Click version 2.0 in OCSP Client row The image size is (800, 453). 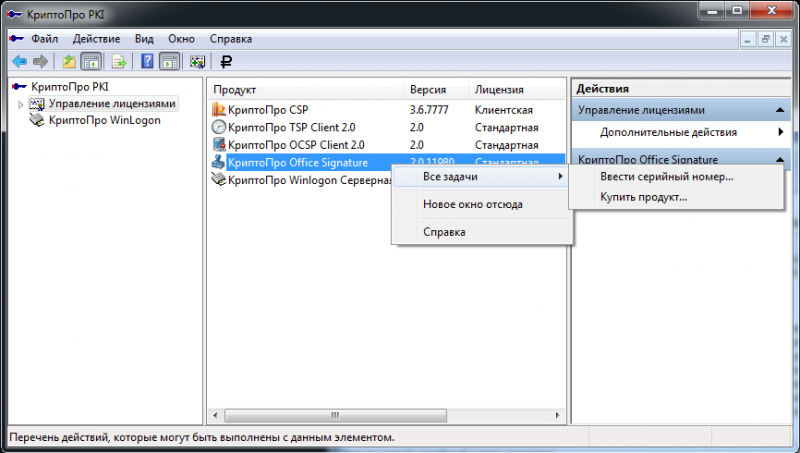pos(417,145)
